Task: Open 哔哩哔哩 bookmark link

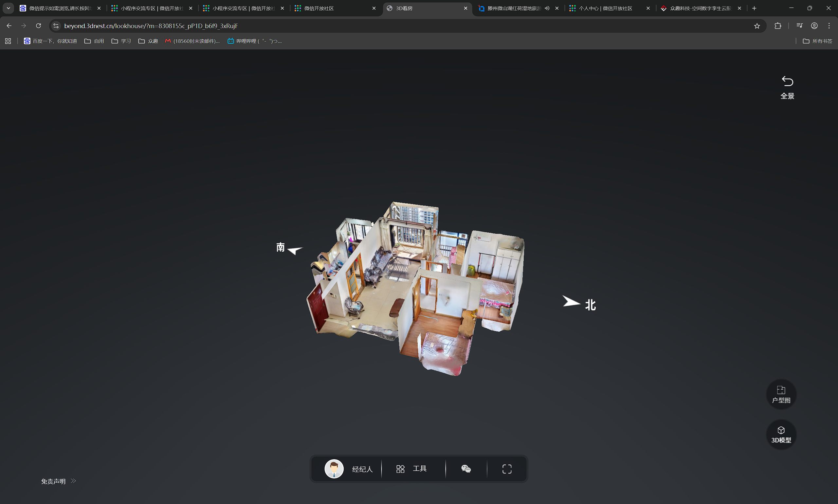Action: tap(254, 41)
